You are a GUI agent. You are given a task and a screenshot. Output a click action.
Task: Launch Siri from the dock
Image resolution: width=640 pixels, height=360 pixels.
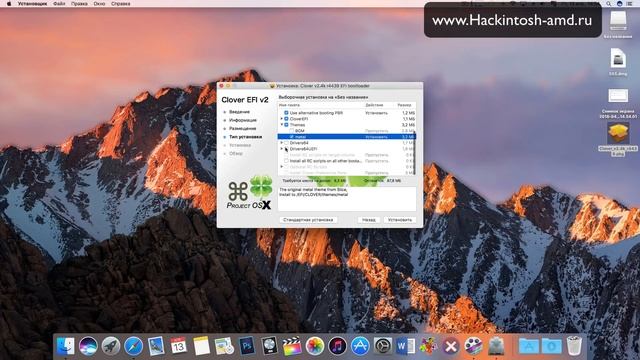pyautogui.click(x=88, y=346)
